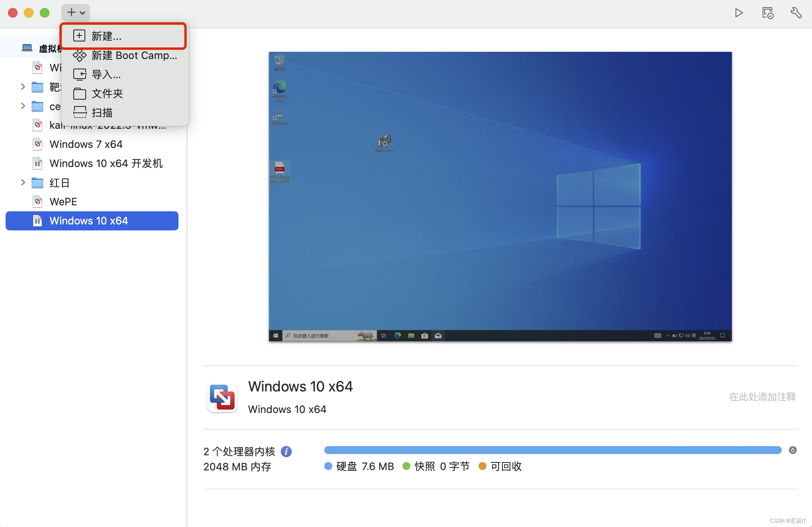This screenshot has width=812, height=527.
Task: Click the 导入 import icon in menu
Action: tap(80, 75)
